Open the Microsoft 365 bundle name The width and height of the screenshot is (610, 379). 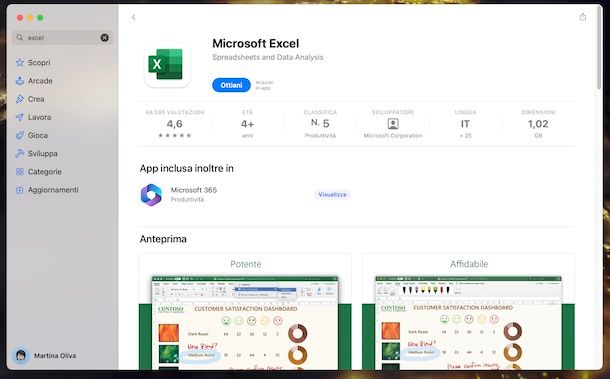(x=194, y=190)
